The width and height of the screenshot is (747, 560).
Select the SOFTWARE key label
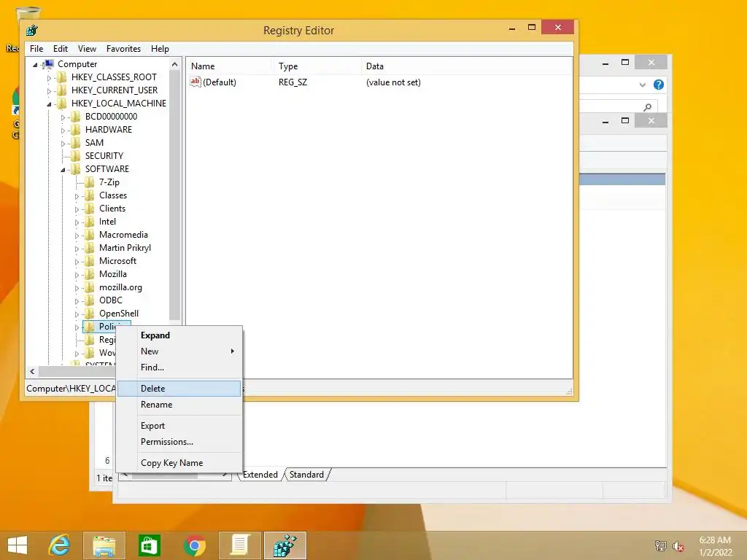[x=107, y=169]
